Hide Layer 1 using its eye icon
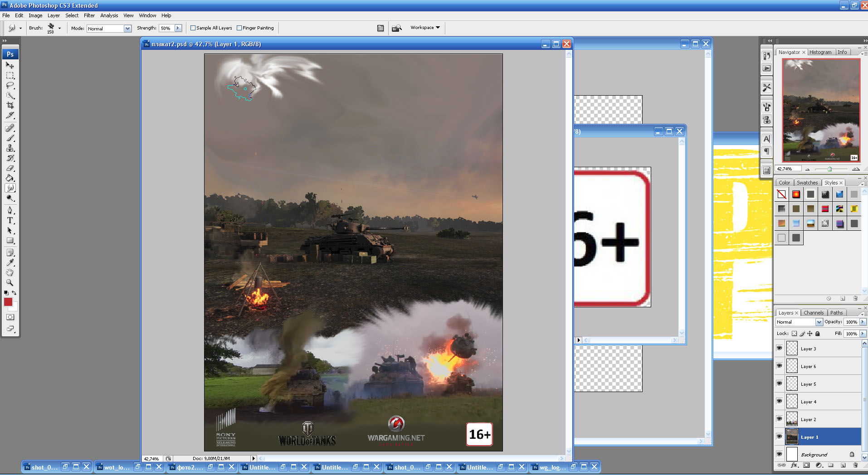868x475 pixels. 780,436
